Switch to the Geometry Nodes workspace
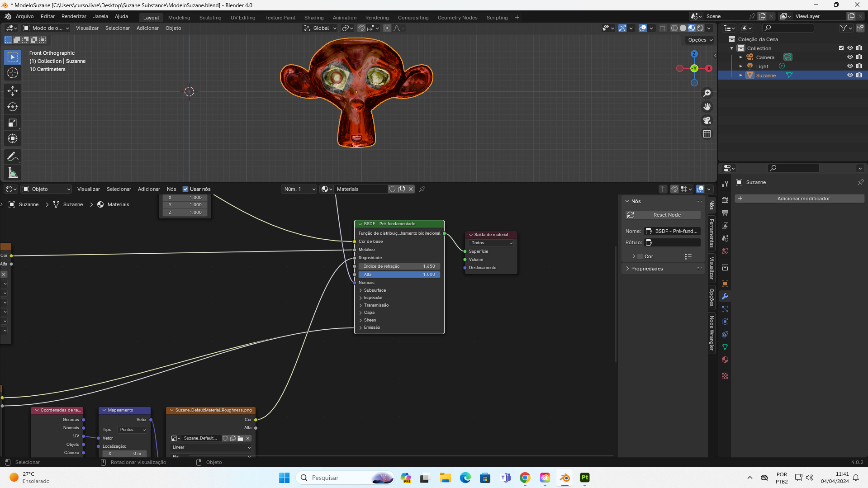The height and width of the screenshot is (488, 868). click(x=457, y=18)
